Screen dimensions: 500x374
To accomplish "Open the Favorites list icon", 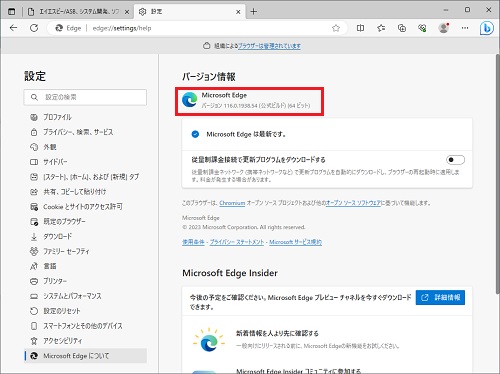I will pyautogui.click(x=381, y=28).
